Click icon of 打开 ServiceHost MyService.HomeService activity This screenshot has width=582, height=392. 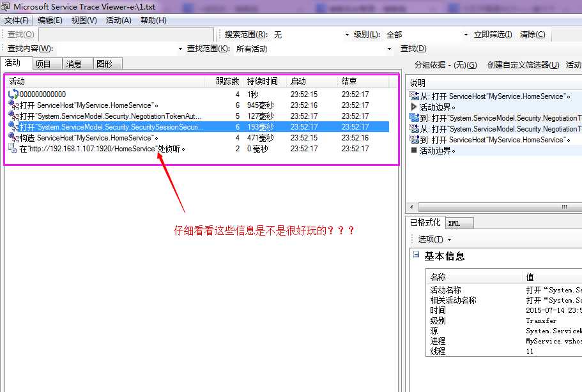tap(13, 105)
